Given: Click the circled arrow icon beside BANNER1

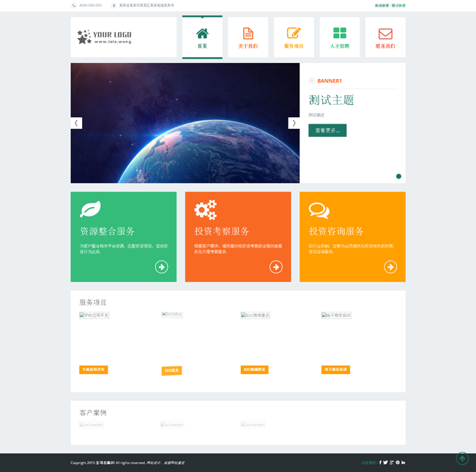Looking at the screenshot, I should tap(311, 80).
